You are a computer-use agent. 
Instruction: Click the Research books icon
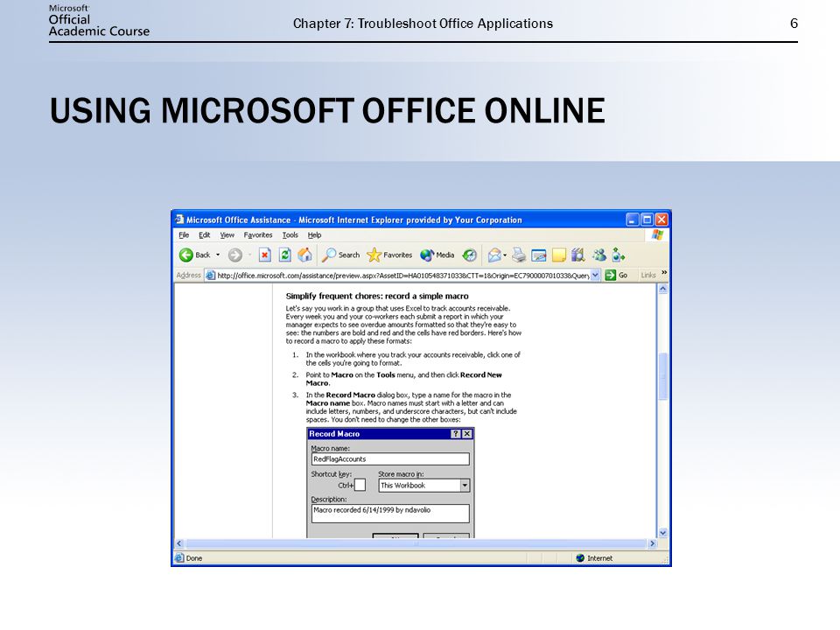point(578,255)
